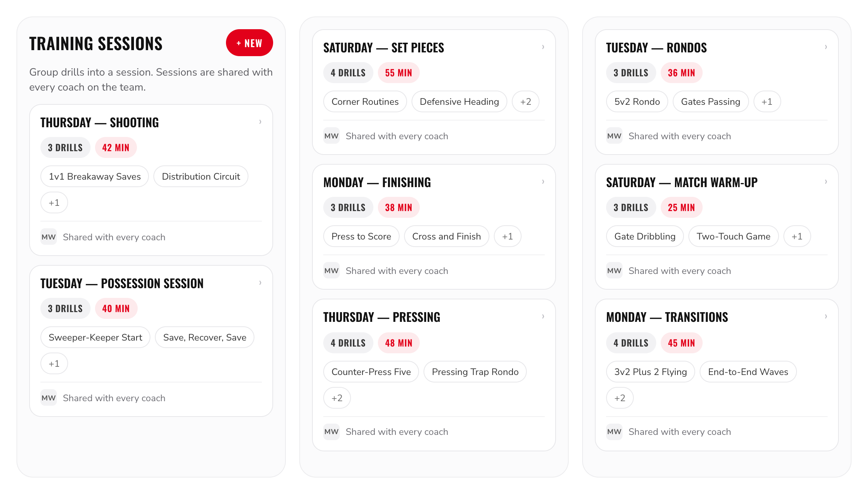
Task: Click MW avatar on Saturday — Set Pieces card
Action: tap(331, 136)
